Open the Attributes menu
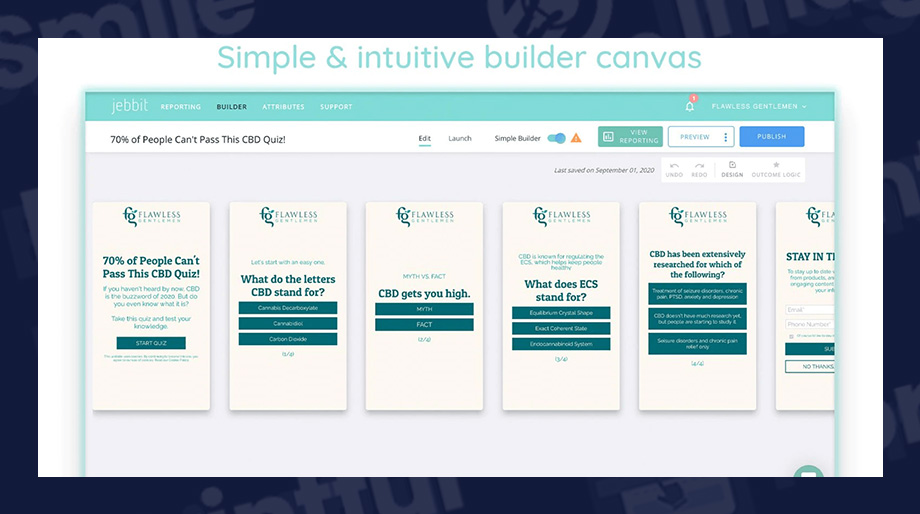920x514 pixels. click(x=283, y=107)
